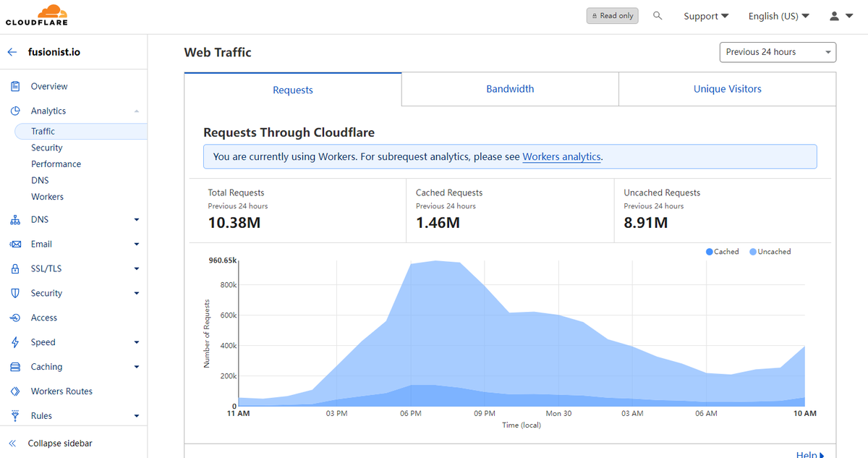Click the 960.65k axis maximum label
The width and height of the screenshot is (868, 458).
click(x=222, y=260)
